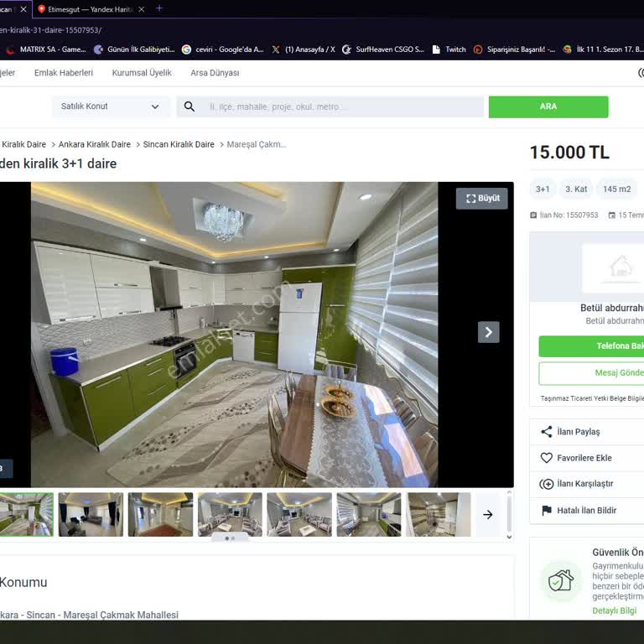644x644 pixels.
Task: Show next photo with right arrow
Action: [x=489, y=332]
